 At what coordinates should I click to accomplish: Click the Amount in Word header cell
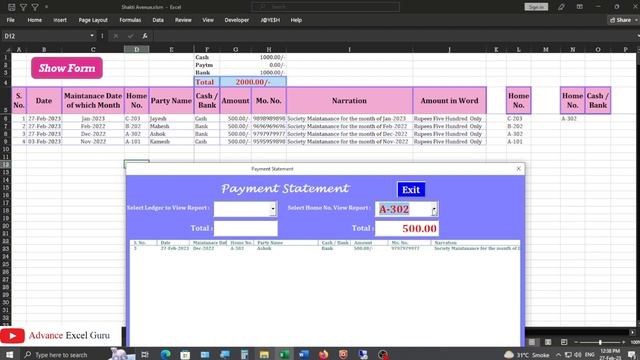[x=449, y=100]
